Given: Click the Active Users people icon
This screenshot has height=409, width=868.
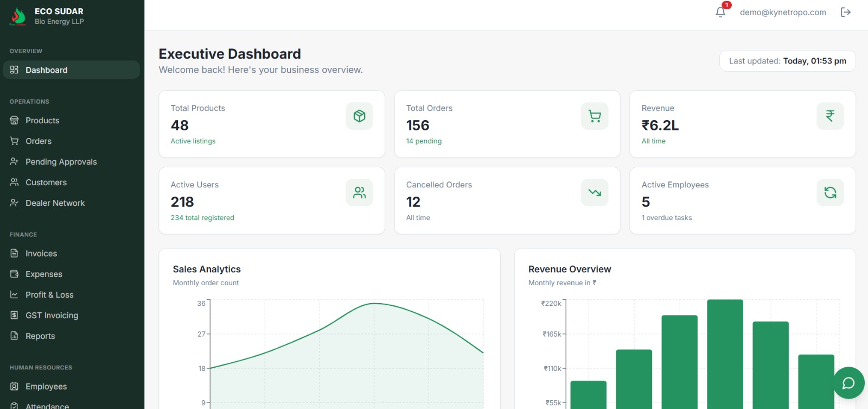Looking at the screenshot, I should pyautogui.click(x=359, y=192).
